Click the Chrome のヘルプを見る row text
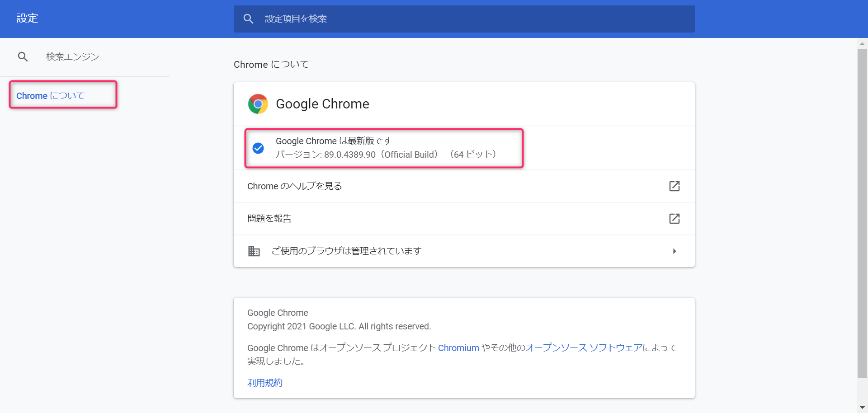868x413 pixels. tap(295, 186)
